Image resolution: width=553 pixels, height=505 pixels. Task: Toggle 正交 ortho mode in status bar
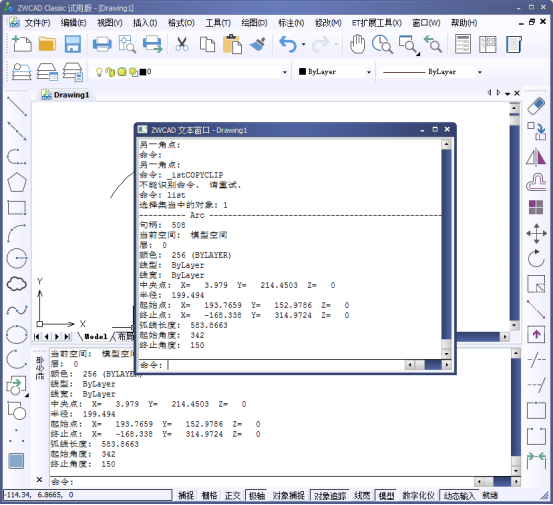tap(233, 495)
